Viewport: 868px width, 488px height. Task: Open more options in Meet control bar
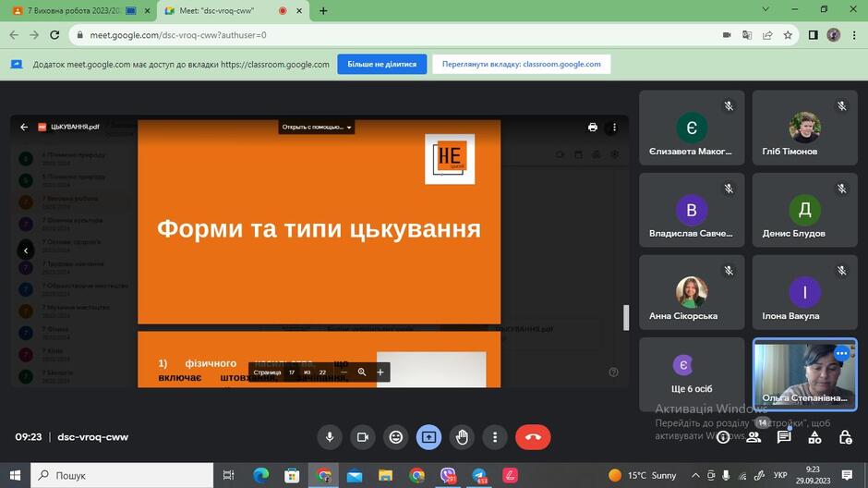(495, 437)
